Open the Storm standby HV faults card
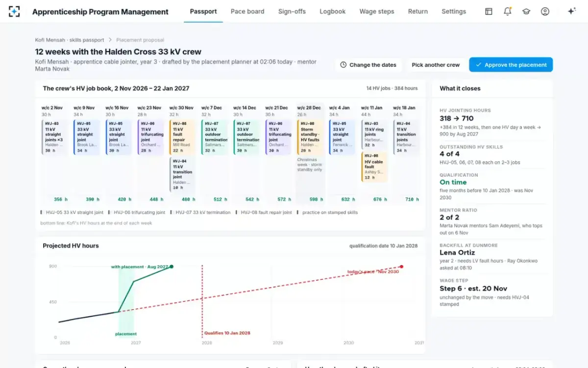This screenshot has width=588, height=368. tap(311, 137)
